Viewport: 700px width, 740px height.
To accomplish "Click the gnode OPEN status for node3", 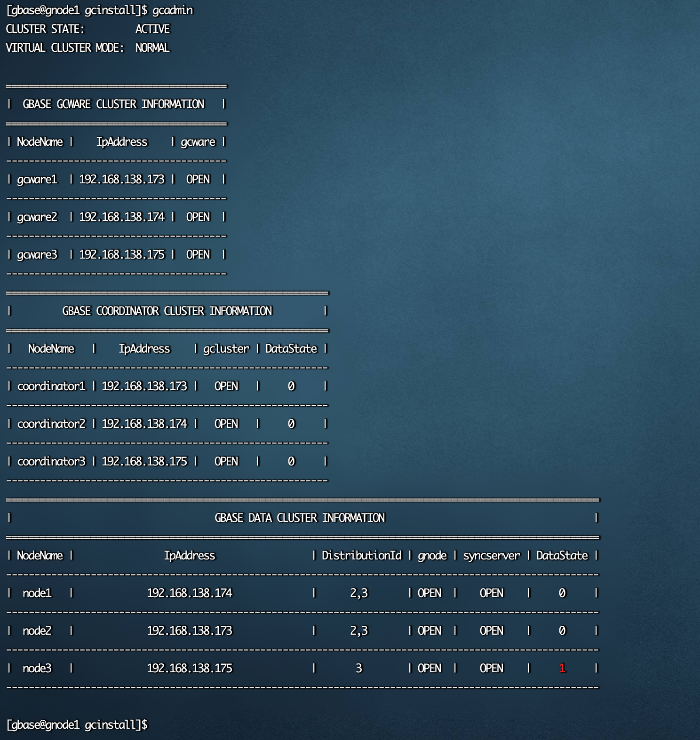I will tap(430, 669).
